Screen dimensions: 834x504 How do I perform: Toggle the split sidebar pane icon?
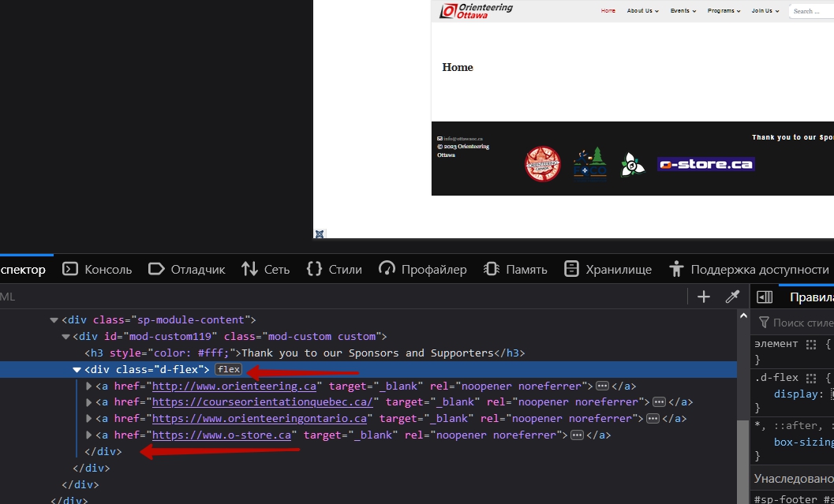[764, 297]
